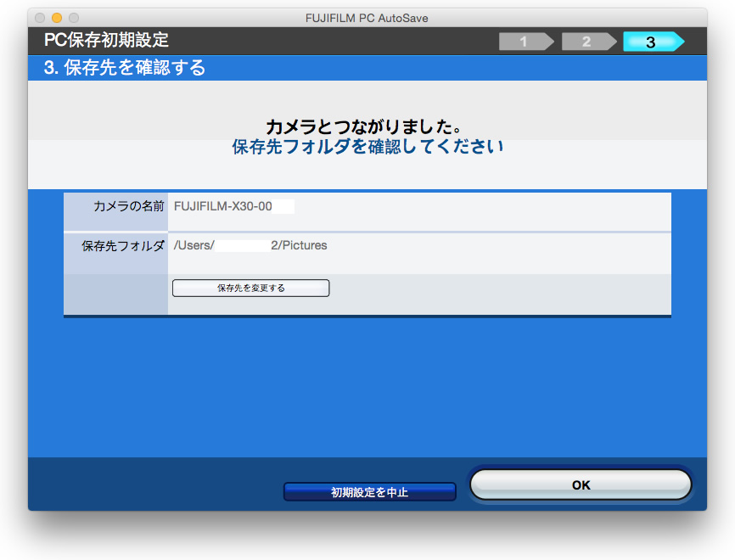The width and height of the screenshot is (735, 560).
Task: Click the カメラの名前 label
Action: pyautogui.click(x=129, y=206)
